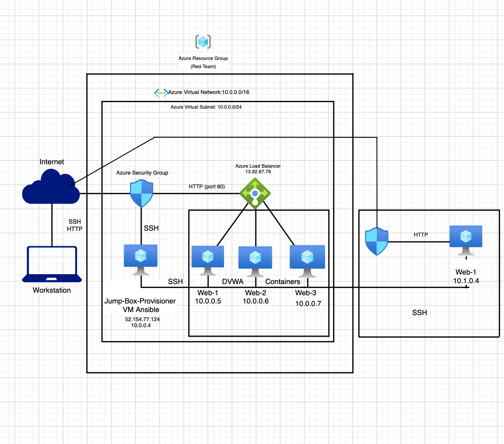
Task: Select the Internet cloud shape
Action: pyautogui.click(x=51, y=187)
